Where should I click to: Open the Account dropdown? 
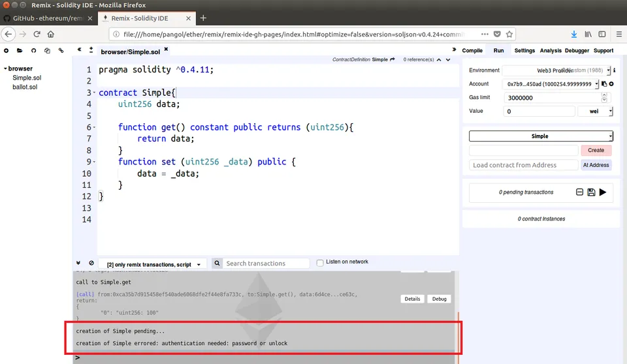[551, 84]
